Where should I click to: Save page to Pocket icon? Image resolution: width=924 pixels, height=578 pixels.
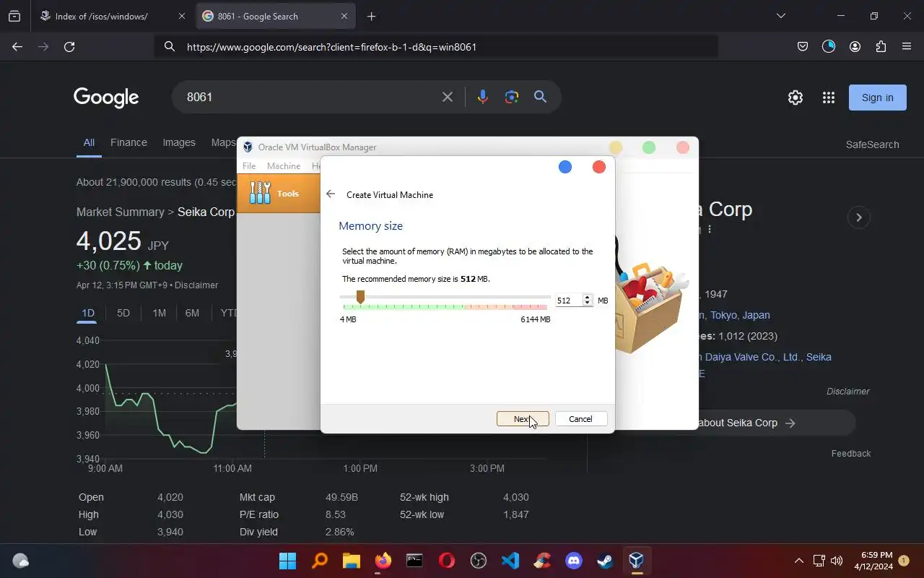tap(803, 46)
